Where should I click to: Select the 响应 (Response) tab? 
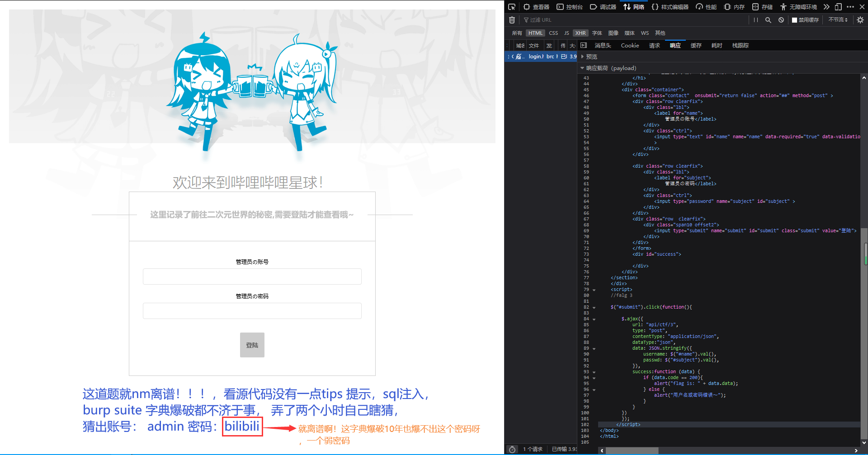675,46
